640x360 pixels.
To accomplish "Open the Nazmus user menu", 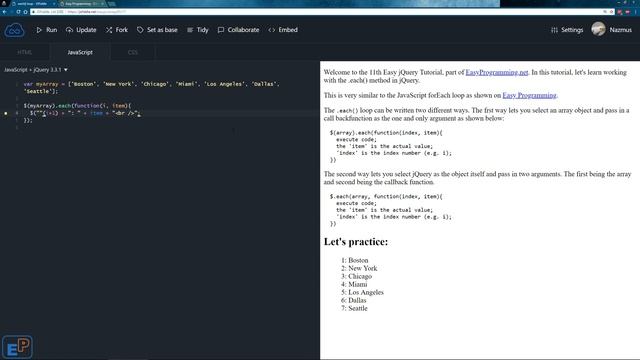I will pos(620,30).
